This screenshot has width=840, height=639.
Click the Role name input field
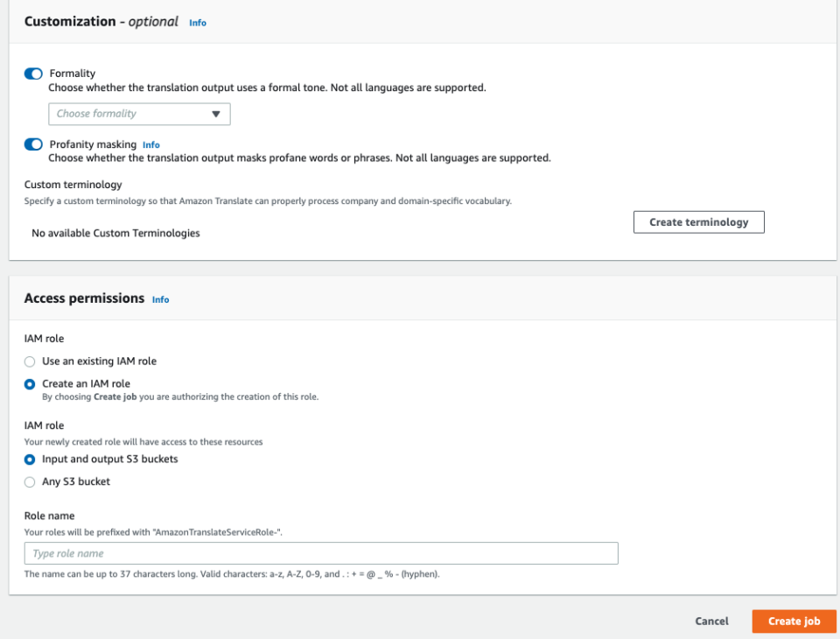click(x=320, y=553)
